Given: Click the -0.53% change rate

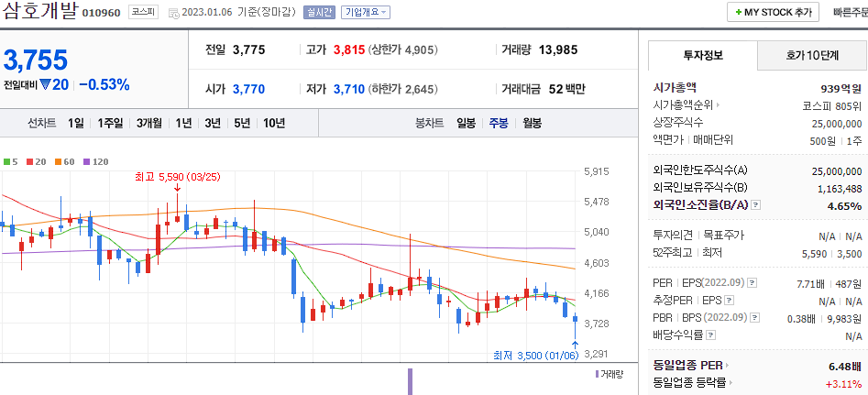Looking at the screenshot, I should (x=104, y=84).
